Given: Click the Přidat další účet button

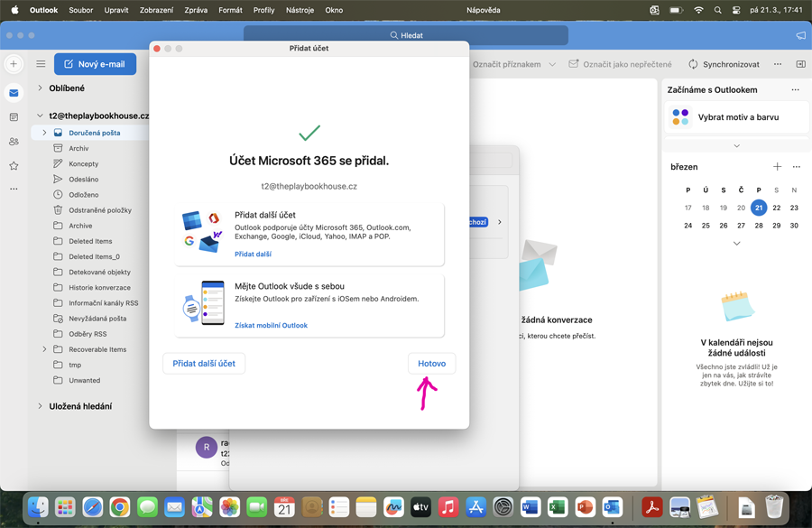Looking at the screenshot, I should 204,364.
